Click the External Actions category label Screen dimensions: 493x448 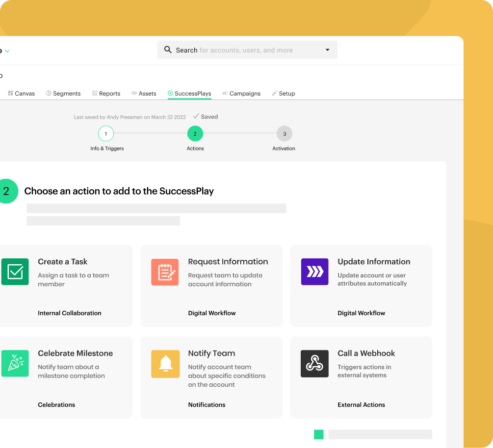pyautogui.click(x=361, y=405)
